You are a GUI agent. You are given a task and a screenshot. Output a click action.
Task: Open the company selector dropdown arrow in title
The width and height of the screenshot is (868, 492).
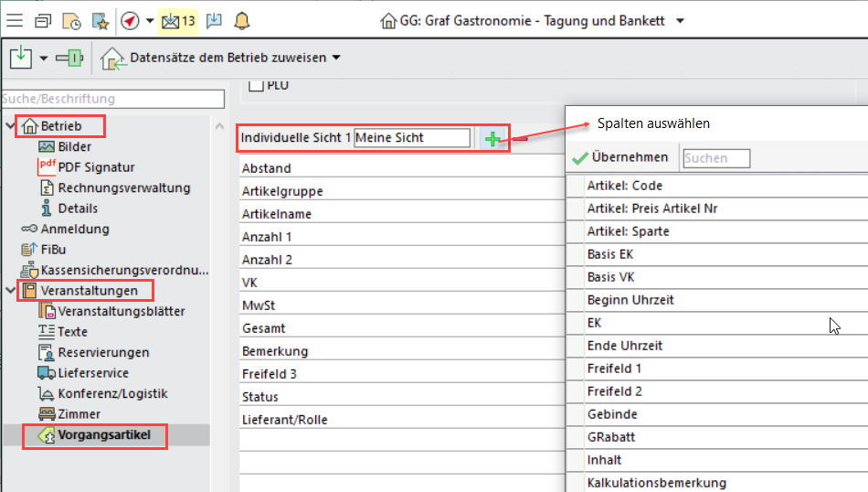tap(680, 20)
